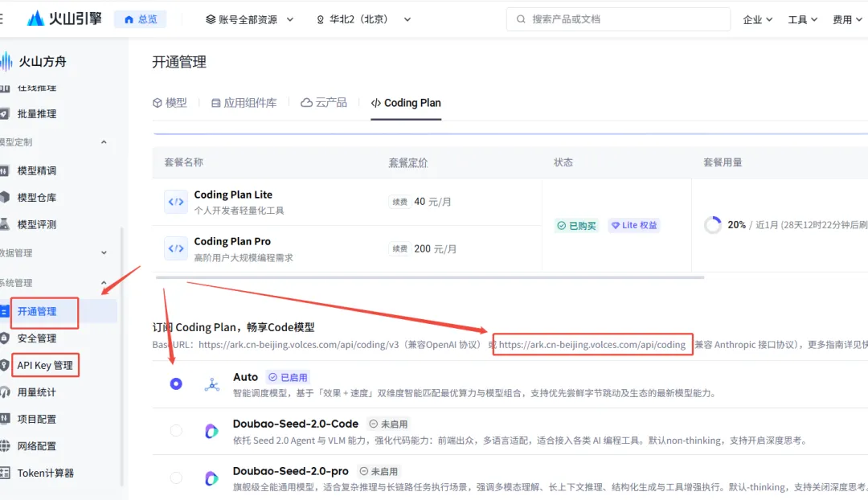Open the 华北2（北京） region dropdown
This screenshot has width=868, height=500.
point(363,19)
